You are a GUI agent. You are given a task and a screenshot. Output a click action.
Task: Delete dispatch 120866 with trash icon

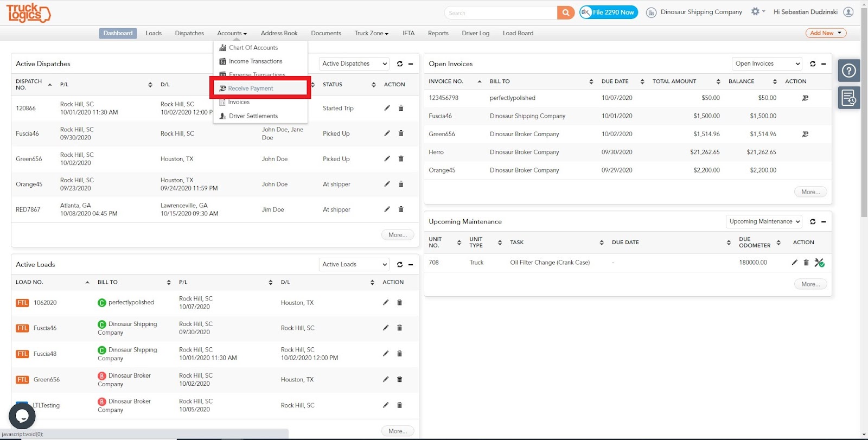tap(401, 108)
